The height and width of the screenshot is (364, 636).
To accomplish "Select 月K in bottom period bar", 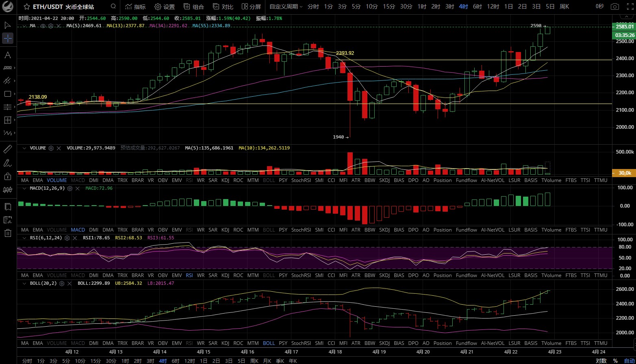I will 267,361.
